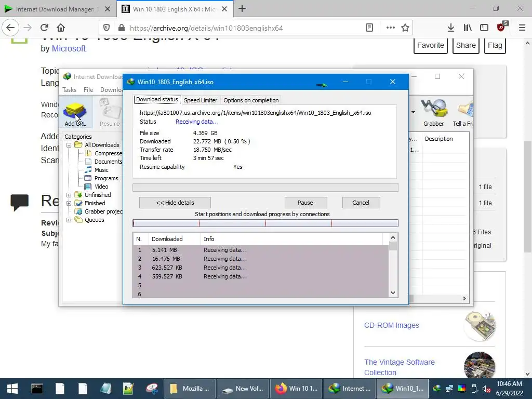Viewport: 532px width, 399px height.
Task: Click the Resume icon in IDM toolbar
Action: click(110, 112)
